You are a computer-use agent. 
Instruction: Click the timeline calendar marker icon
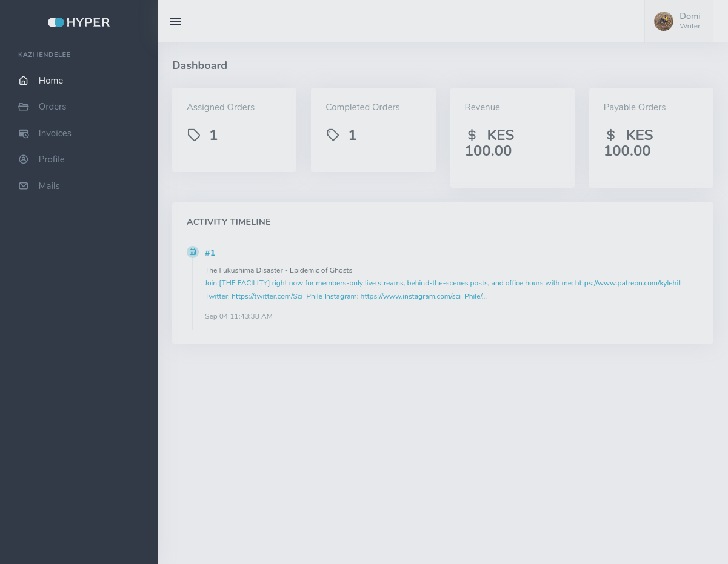[193, 252]
